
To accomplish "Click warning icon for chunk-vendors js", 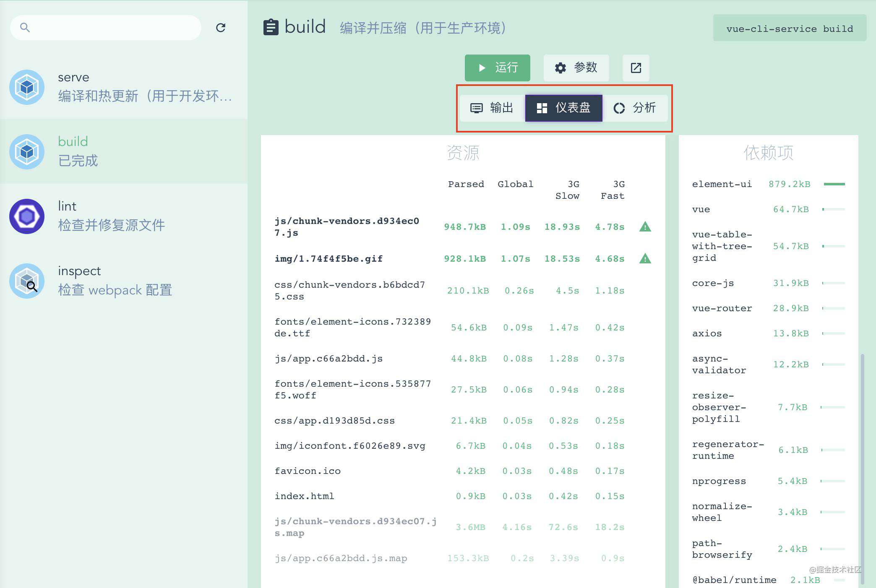I will (x=645, y=227).
